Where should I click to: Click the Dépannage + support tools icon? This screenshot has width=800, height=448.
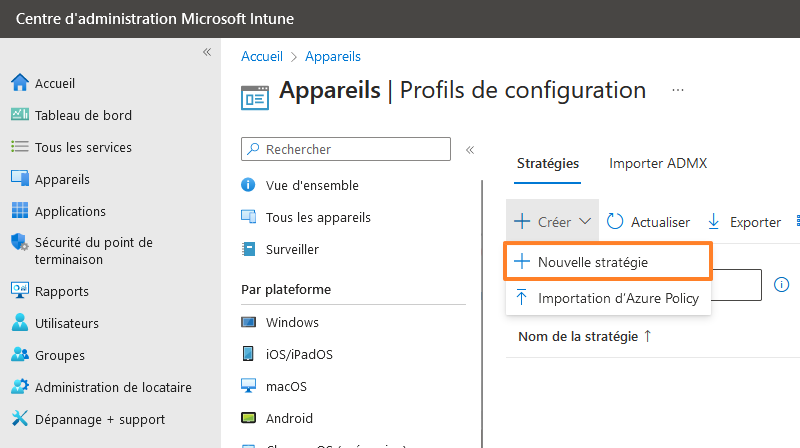coord(20,418)
